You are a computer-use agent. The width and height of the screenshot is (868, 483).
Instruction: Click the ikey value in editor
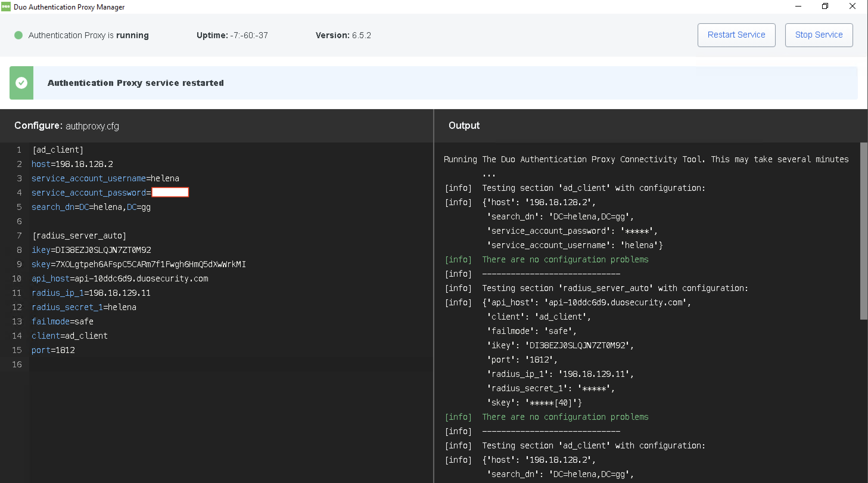(x=103, y=250)
